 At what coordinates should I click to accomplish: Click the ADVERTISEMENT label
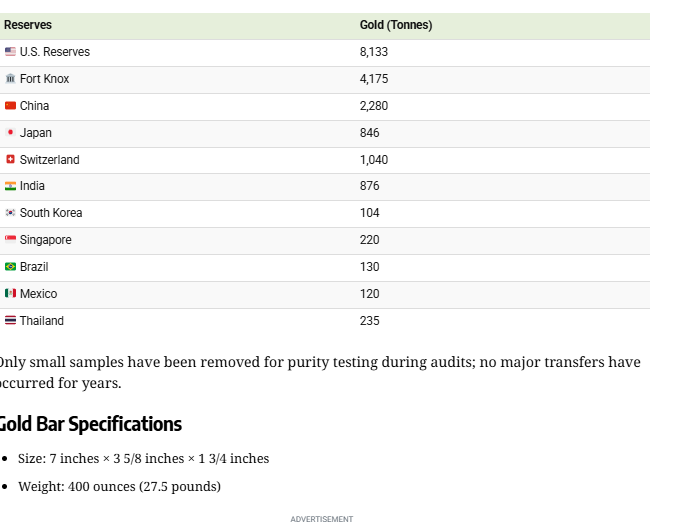(322, 519)
